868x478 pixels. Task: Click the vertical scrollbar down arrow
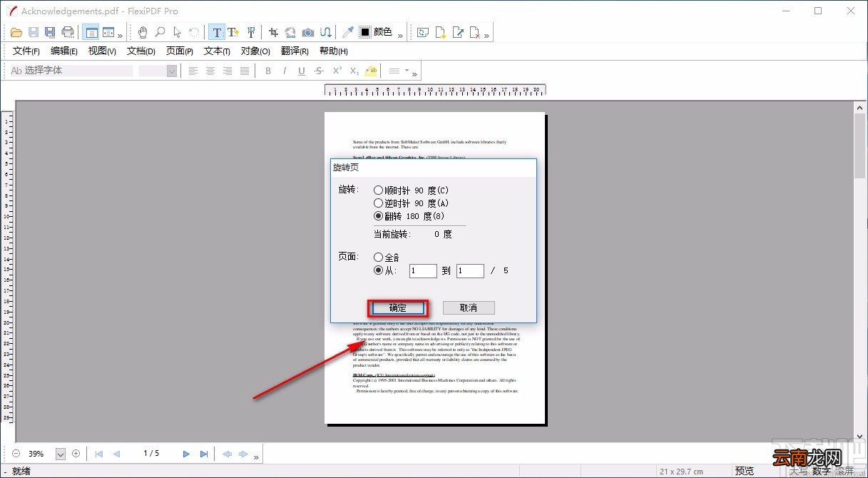pos(860,437)
